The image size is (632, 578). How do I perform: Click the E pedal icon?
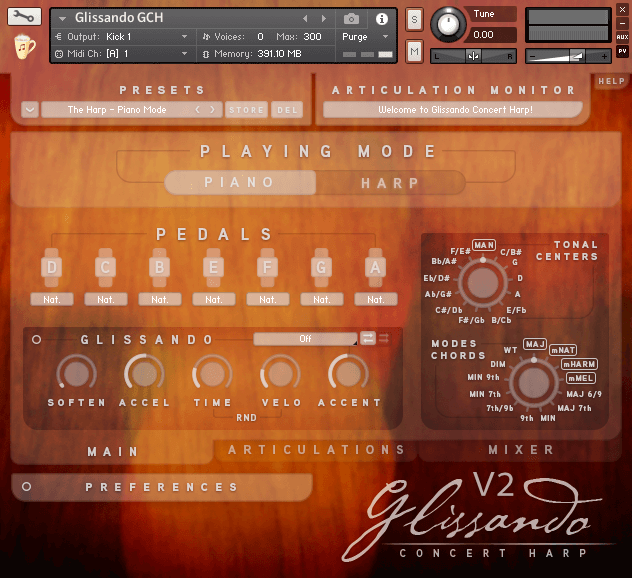[x=214, y=267]
